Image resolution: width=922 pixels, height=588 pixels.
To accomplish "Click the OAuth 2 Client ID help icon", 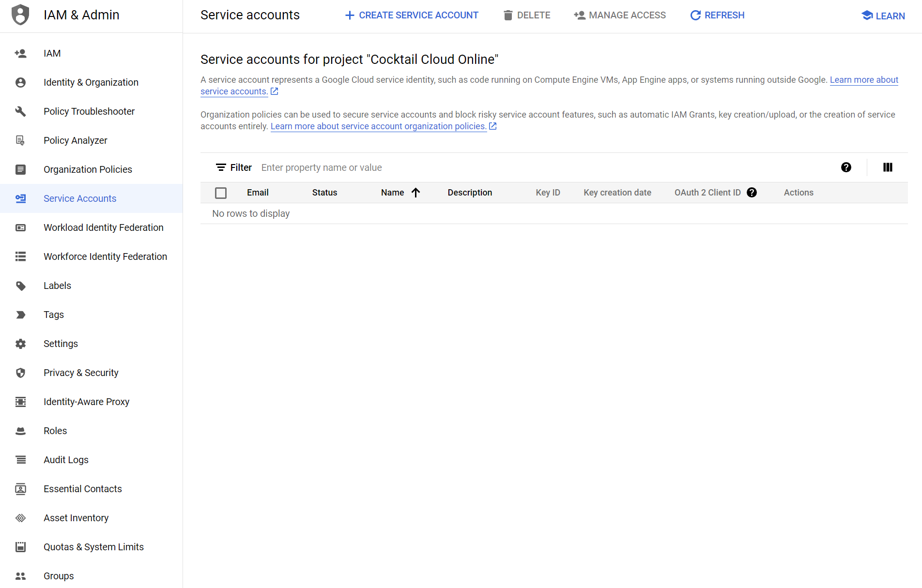I will pyautogui.click(x=752, y=193).
